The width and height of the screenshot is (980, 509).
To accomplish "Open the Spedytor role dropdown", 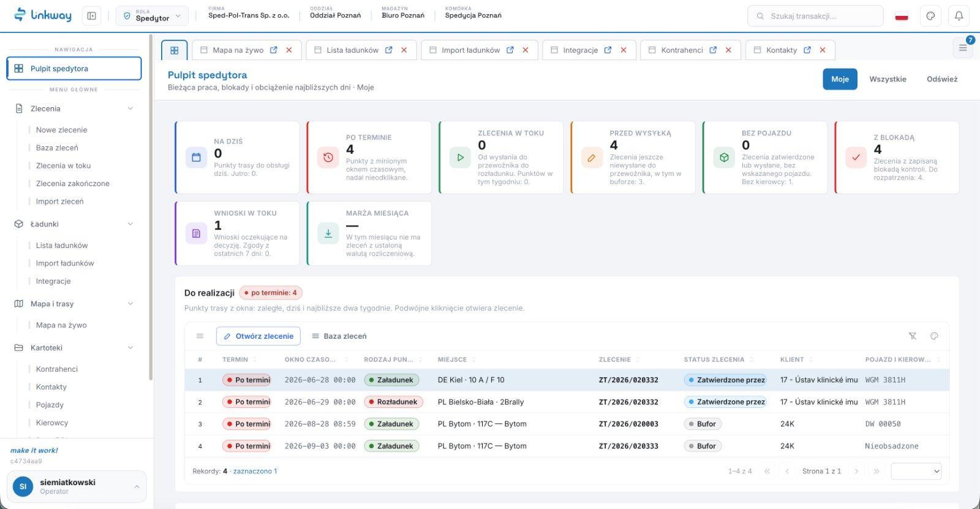I will 152,16.
